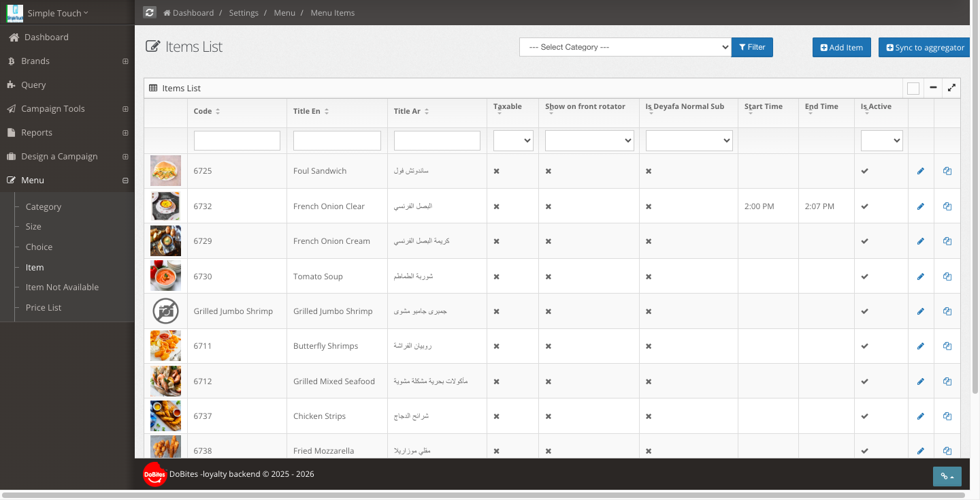Open Is Deyafa Normal Sub filter dropdown
The image size is (980, 500).
pos(689,141)
